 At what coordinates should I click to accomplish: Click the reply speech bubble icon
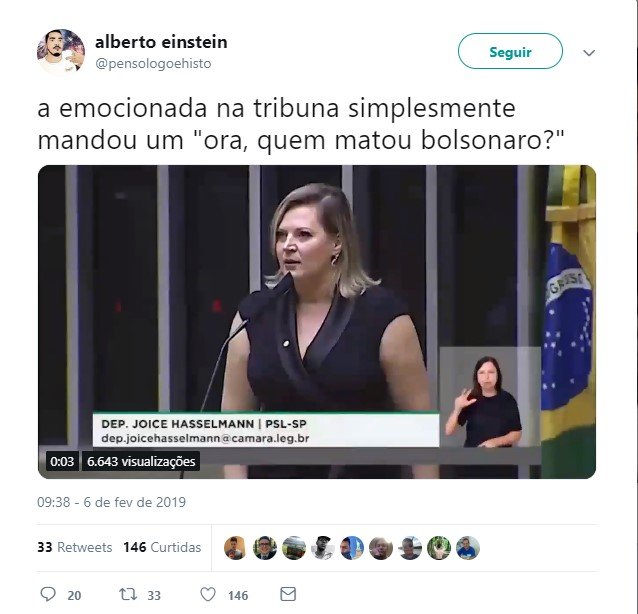tap(48, 594)
